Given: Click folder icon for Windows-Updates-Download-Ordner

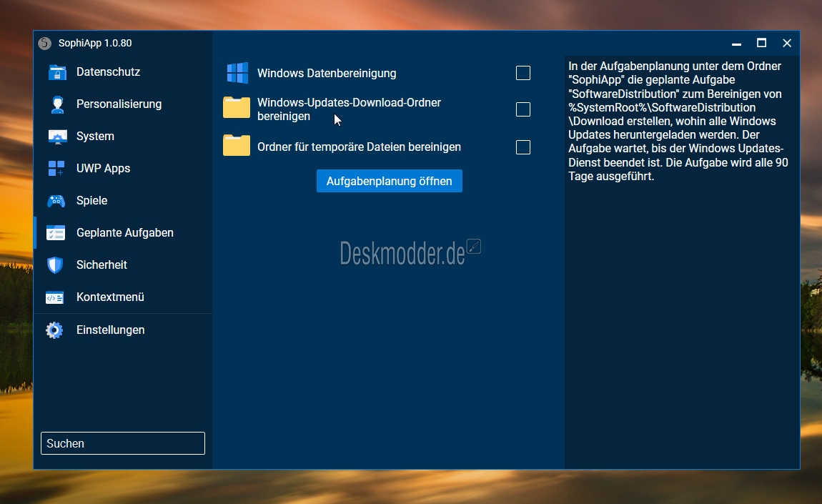Looking at the screenshot, I should pos(237,107).
